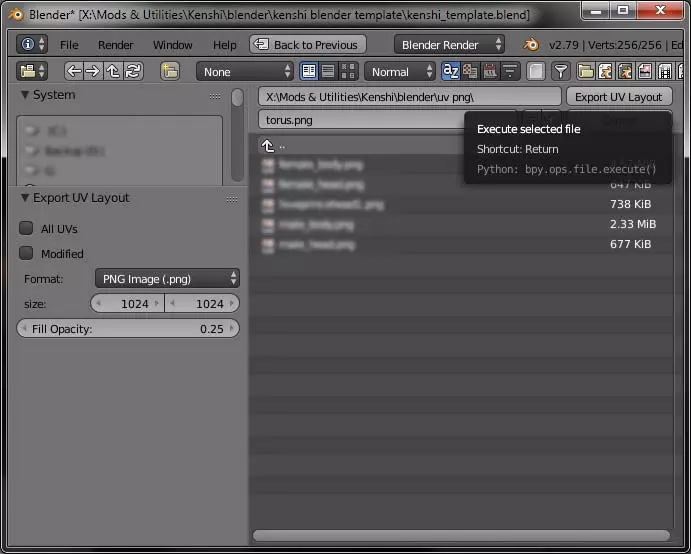This screenshot has width=691, height=554.
Task: Increase Fill Opacity with right arrow
Action: (232, 329)
